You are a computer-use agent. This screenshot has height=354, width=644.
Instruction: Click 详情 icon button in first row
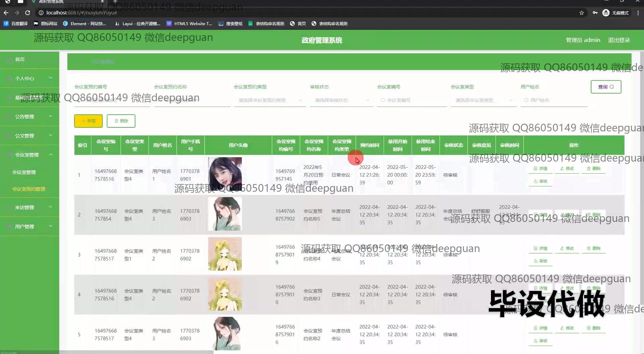[540, 169]
